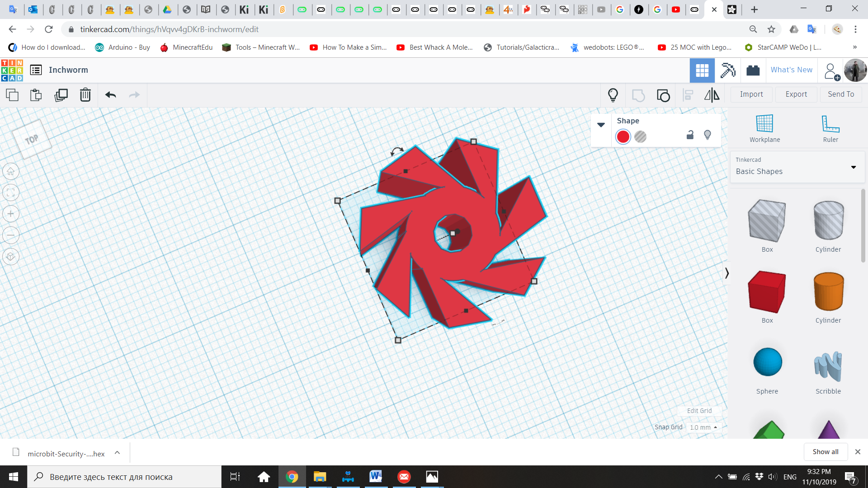Select the Workplane tool
868x488 pixels.
[x=764, y=128]
